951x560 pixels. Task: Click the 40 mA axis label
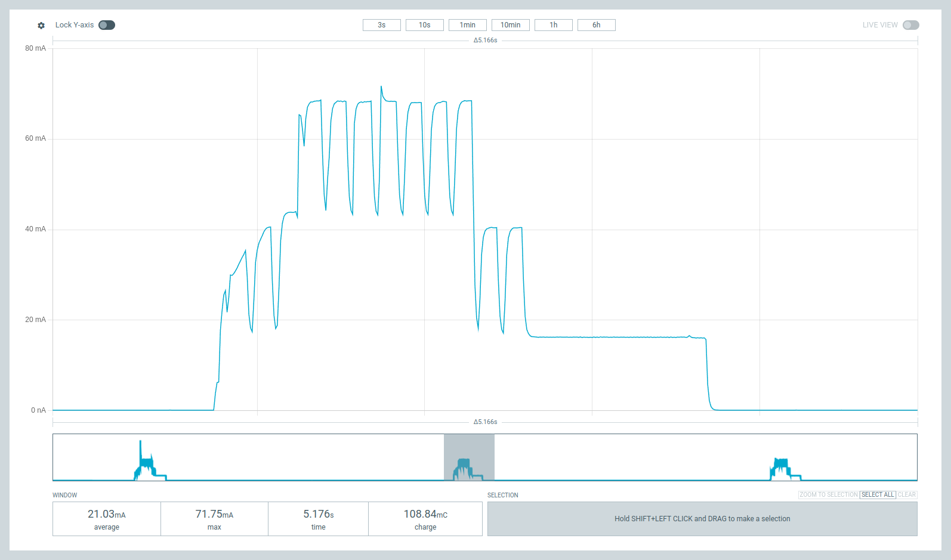(35, 229)
